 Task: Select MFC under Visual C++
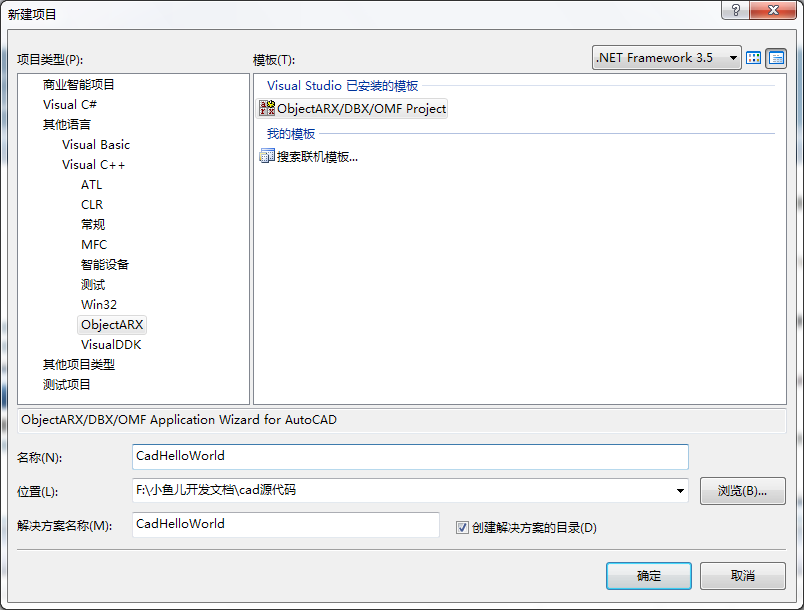[94, 245]
